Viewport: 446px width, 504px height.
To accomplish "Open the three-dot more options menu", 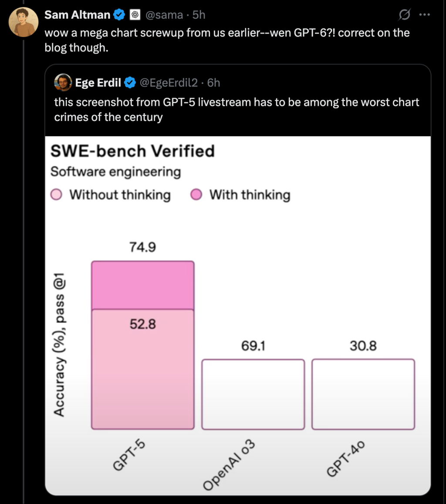I will click(x=424, y=15).
